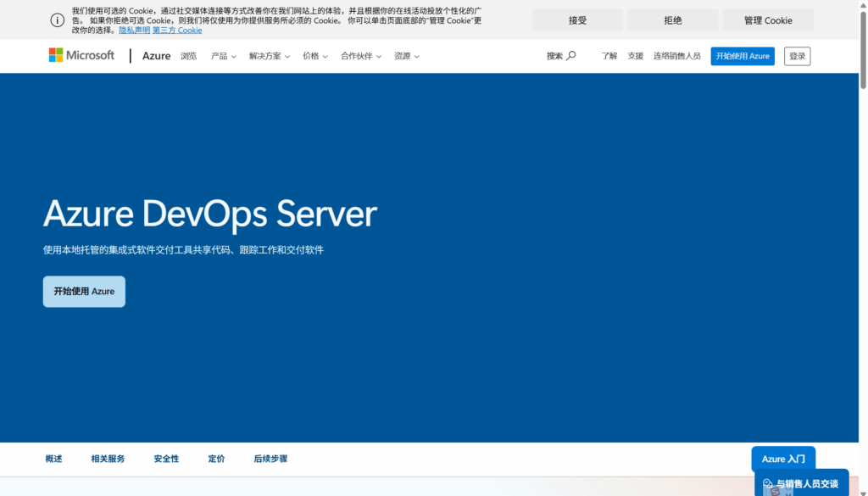Open 浏览 in navigation bar

(189, 56)
